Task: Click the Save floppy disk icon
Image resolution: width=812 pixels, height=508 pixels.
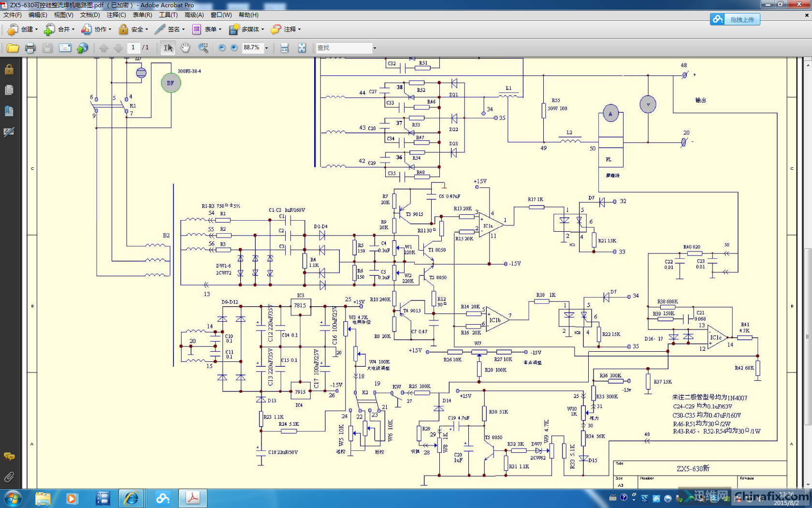Action: tap(47, 48)
